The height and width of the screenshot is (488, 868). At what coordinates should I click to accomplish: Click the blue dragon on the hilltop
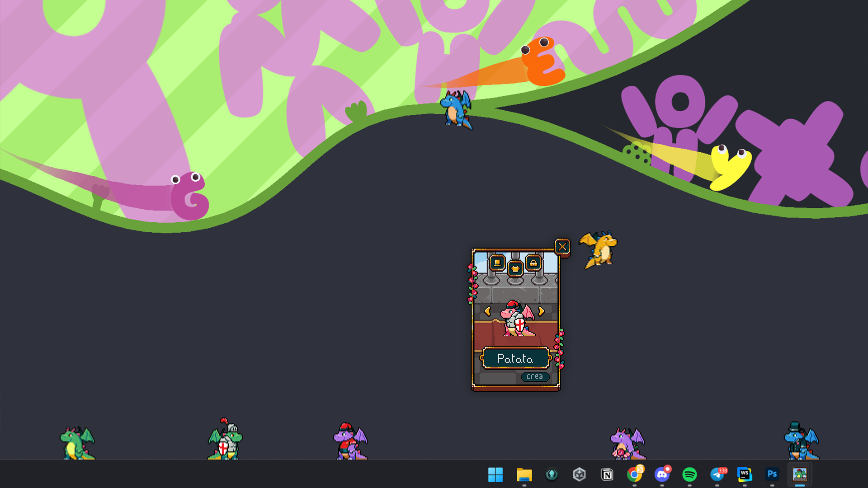pos(457,109)
